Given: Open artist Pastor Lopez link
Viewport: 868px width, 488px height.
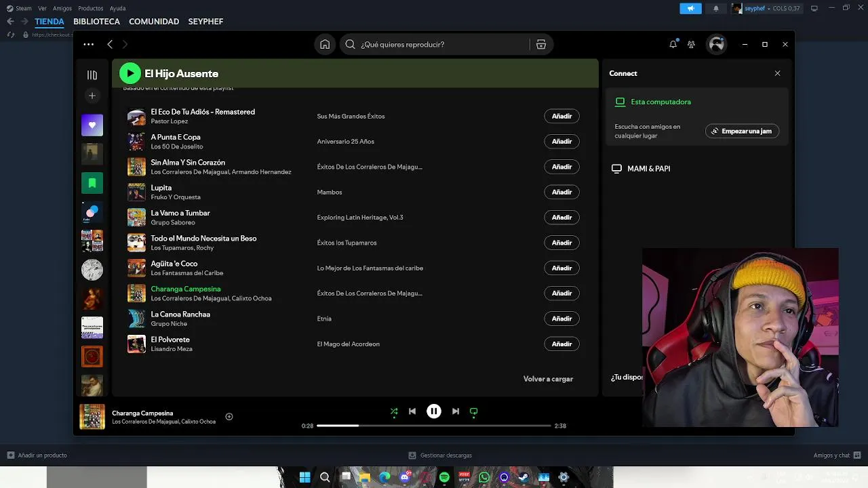Looking at the screenshot, I should [x=170, y=121].
